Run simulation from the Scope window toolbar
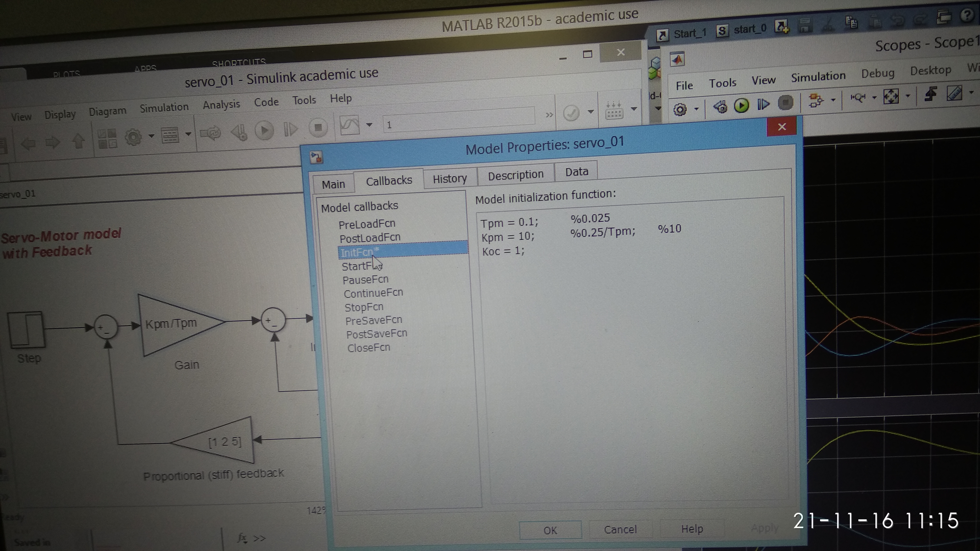Image resolution: width=980 pixels, height=551 pixels. (741, 105)
